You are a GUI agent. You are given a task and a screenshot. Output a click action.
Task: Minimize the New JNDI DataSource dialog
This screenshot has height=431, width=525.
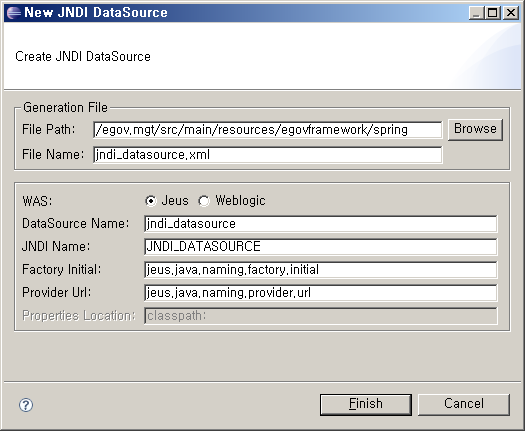click(476, 13)
